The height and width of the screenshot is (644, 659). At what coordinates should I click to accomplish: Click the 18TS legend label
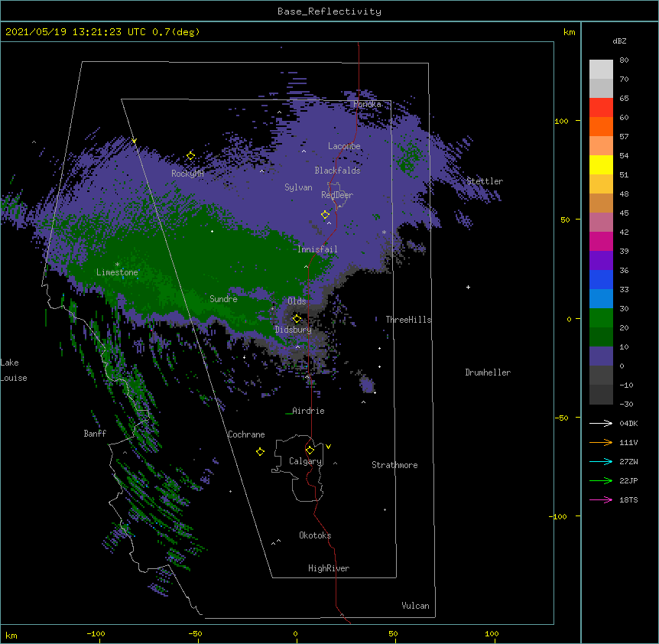(x=628, y=499)
